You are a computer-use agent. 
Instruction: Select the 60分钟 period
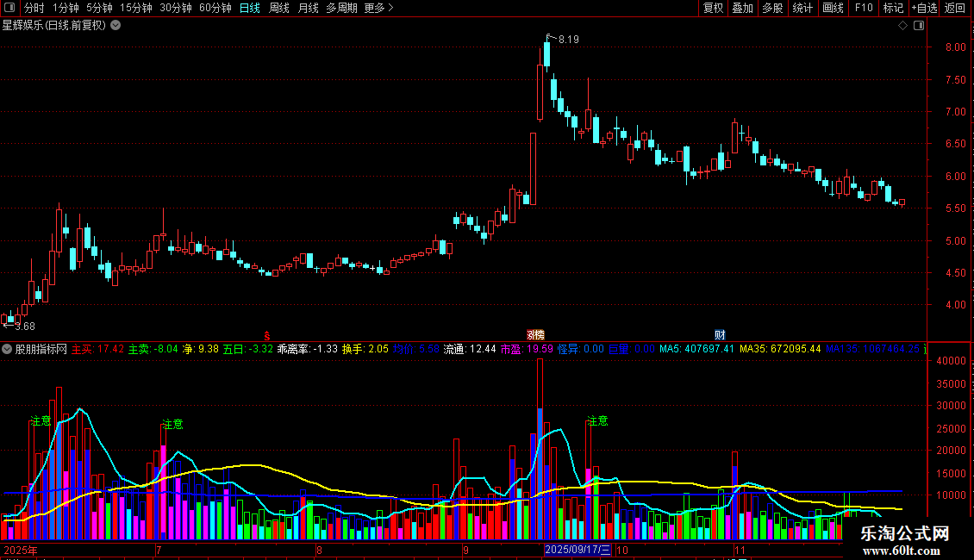(215, 8)
